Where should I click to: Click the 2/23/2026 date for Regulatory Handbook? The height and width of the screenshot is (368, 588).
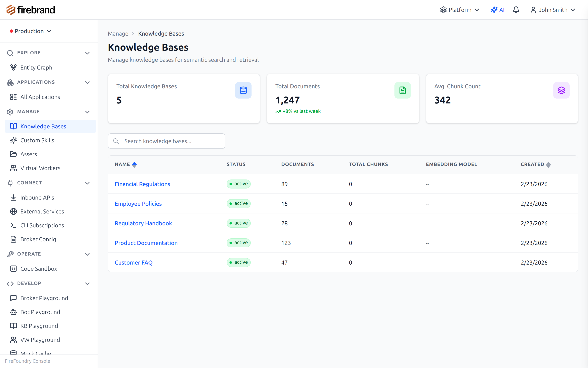[534, 223]
